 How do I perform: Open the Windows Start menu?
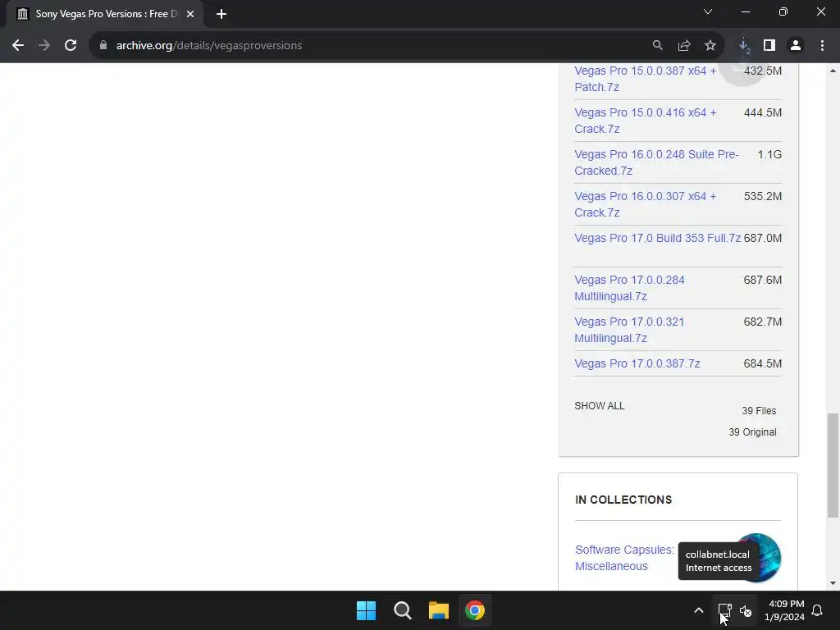pyautogui.click(x=367, y=610)
